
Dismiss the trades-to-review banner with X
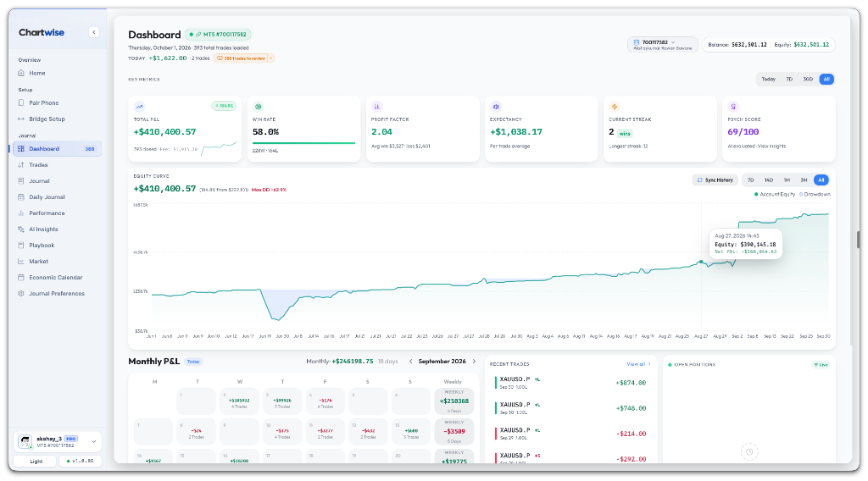tap(270, 58)
